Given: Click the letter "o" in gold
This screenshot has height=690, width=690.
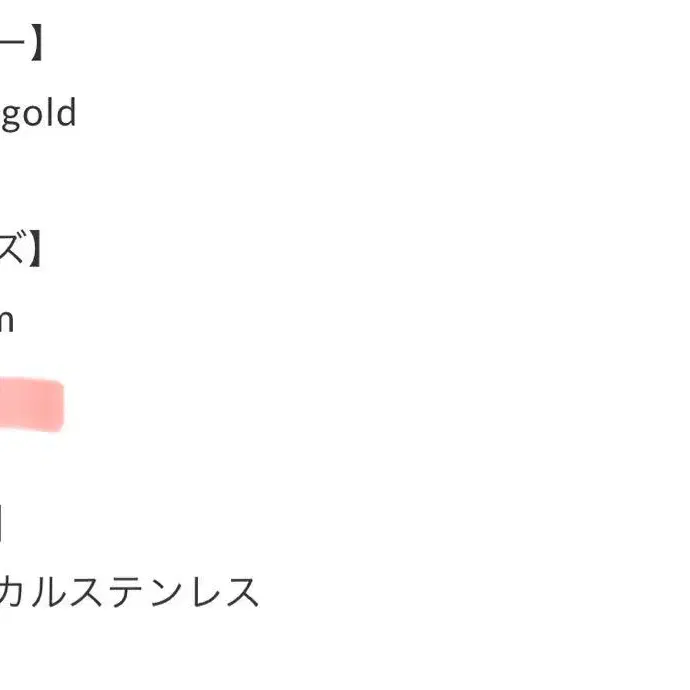Looking at the screenshot, I should [35, 116].
